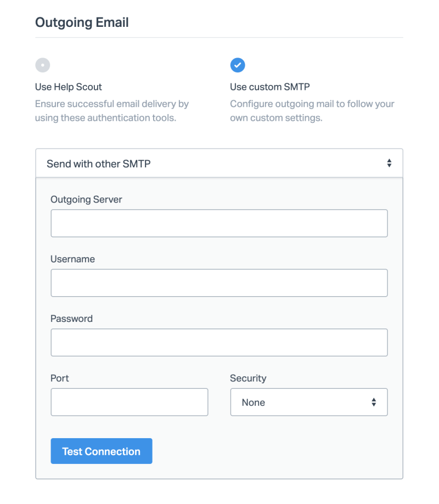This screenshot has width=439, height=504.
Task: Click the Security label above the dropdown
Action: (x=248, y=378)
